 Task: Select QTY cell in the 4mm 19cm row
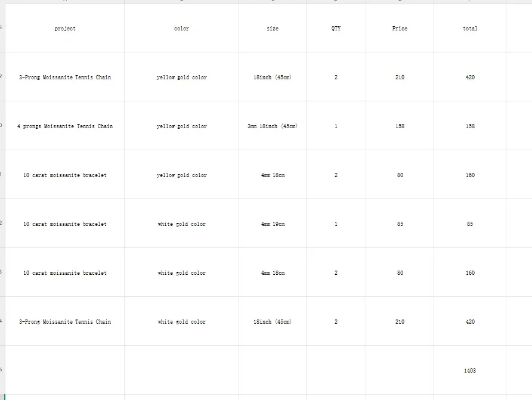coord(336,224)
